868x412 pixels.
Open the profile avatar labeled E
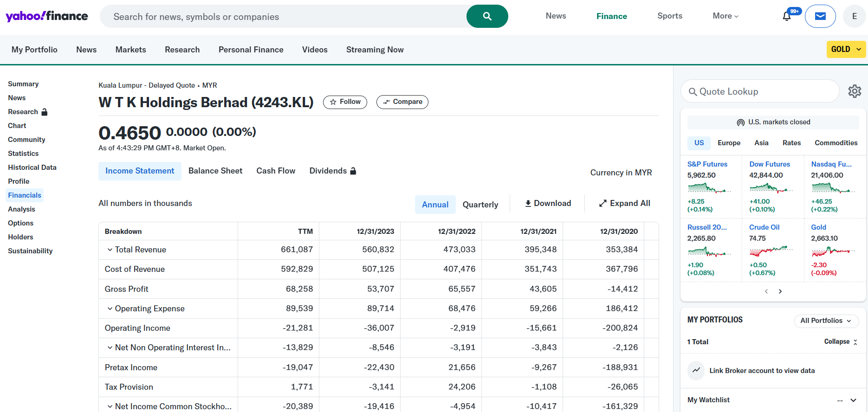pyautogui.click(x=855, y=16)
